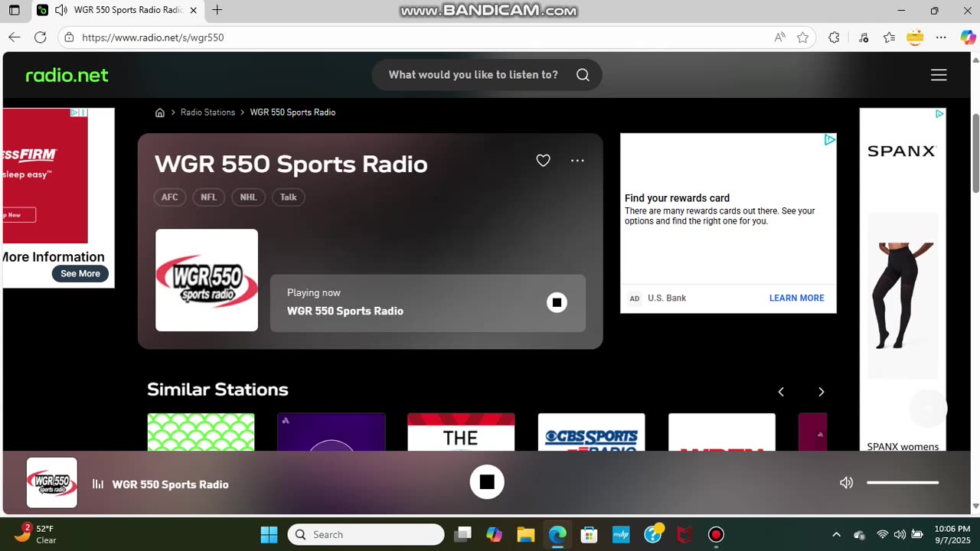Stop the stream in the bottom player bar
Viewport: 980px width, 551px height.
coord(487,482)
